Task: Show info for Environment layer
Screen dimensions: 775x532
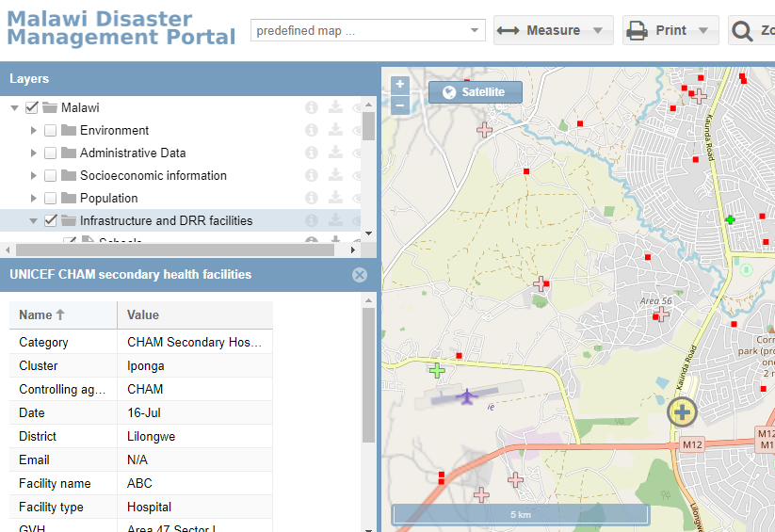Action: tap(312, 130)
